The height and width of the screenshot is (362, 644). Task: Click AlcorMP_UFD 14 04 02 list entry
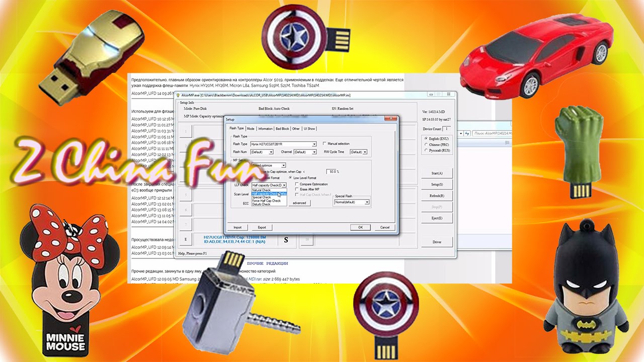coord(152,221)
